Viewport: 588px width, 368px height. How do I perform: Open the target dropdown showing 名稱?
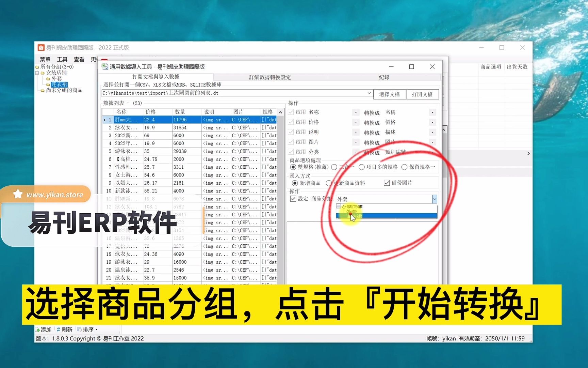[x=432, y=112]
